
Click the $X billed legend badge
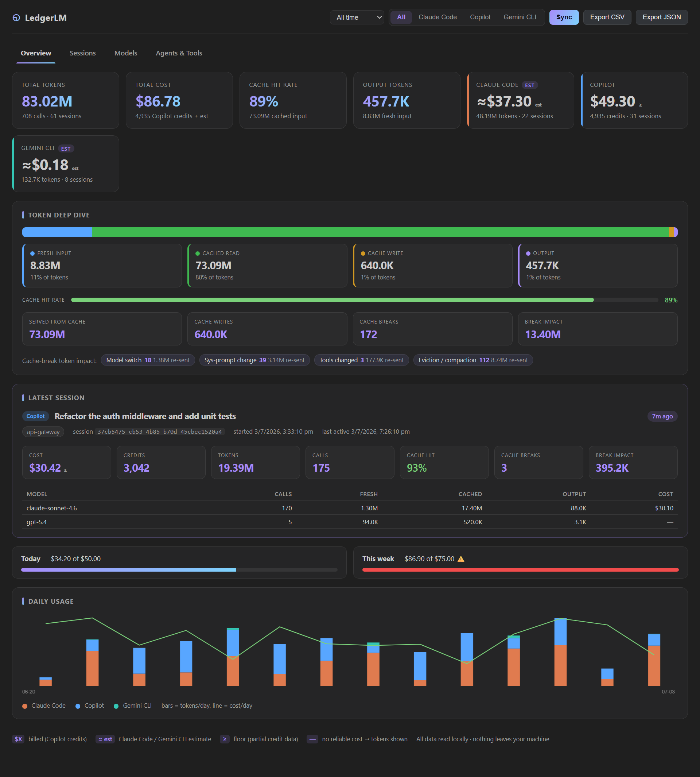point(18,739)
